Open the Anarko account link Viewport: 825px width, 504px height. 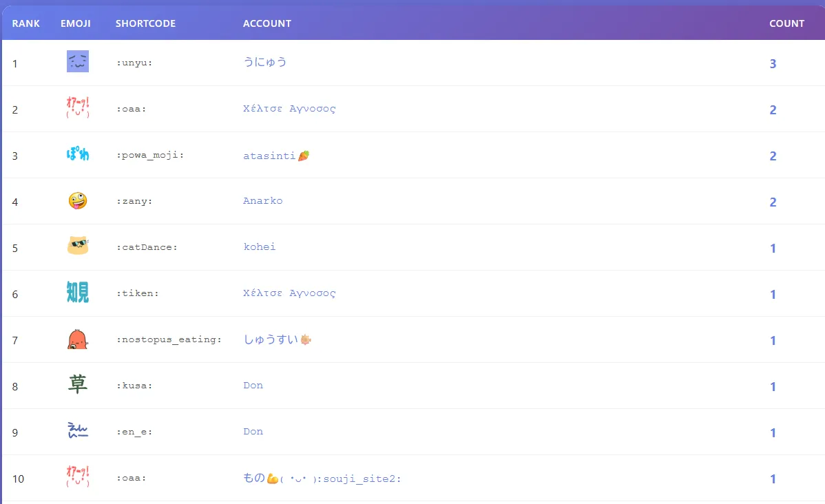(x=262, y=201)
